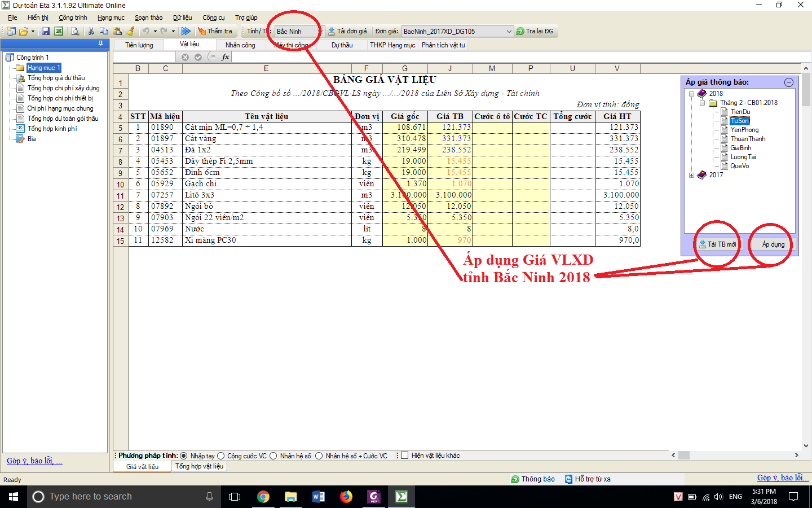Open the 'Dữ liệu' menu
812x508 pixels.
(x=182, y=17)
